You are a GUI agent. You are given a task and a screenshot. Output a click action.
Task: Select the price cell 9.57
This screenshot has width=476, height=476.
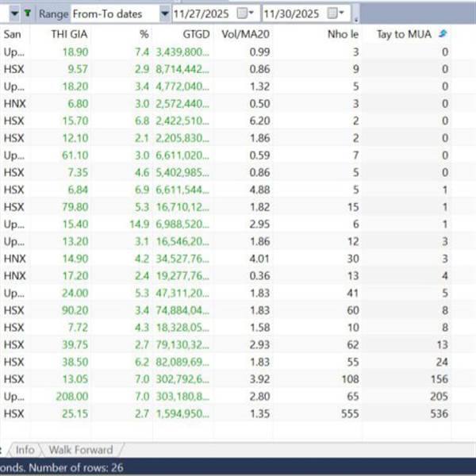[78, 69]
